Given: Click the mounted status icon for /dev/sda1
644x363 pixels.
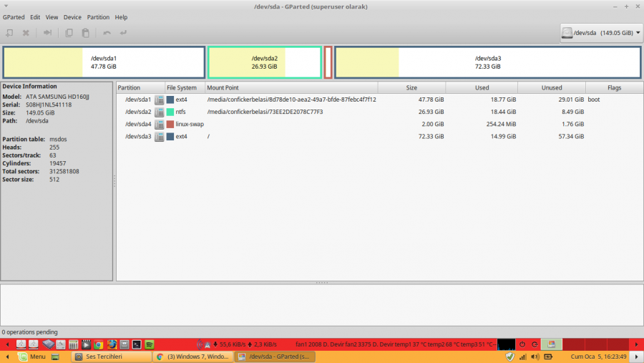Looking at the screenshot, I should pos(160,100).
